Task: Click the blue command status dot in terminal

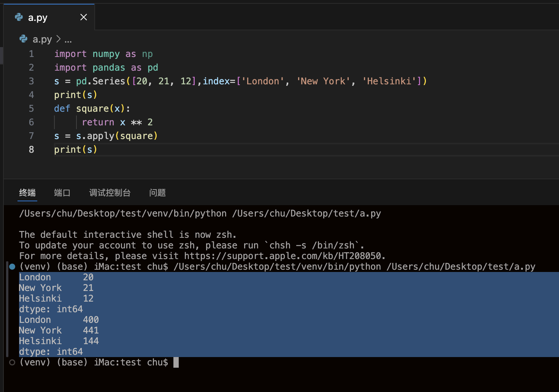Action: (12, 267)
